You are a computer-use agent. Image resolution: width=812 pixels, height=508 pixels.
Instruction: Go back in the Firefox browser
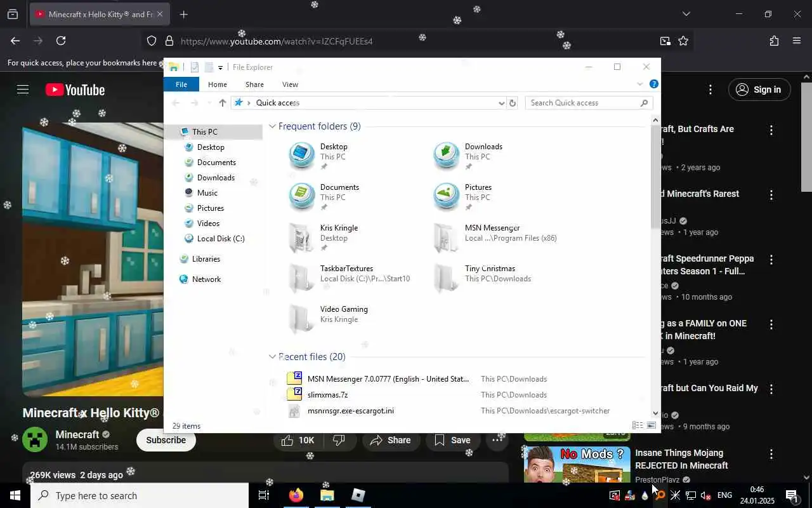(x=15, y=41)
